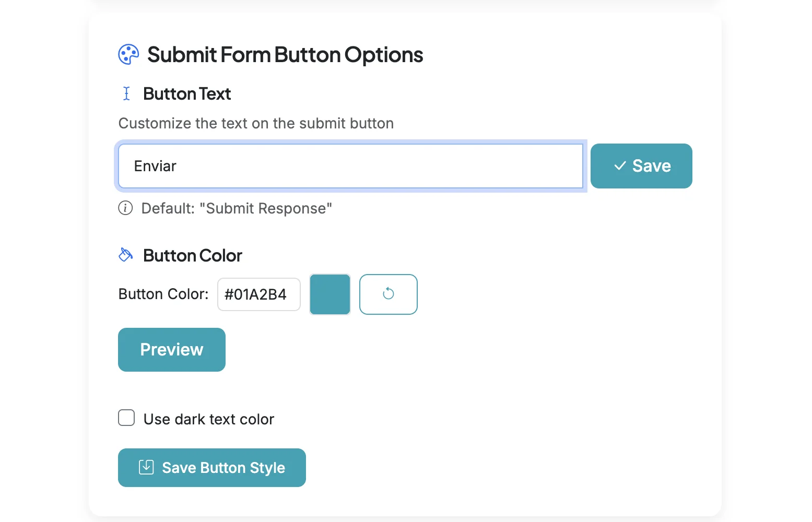Open the #01A2B4 hex color field
Screen dimensions: 812x522
click(258, 294)
